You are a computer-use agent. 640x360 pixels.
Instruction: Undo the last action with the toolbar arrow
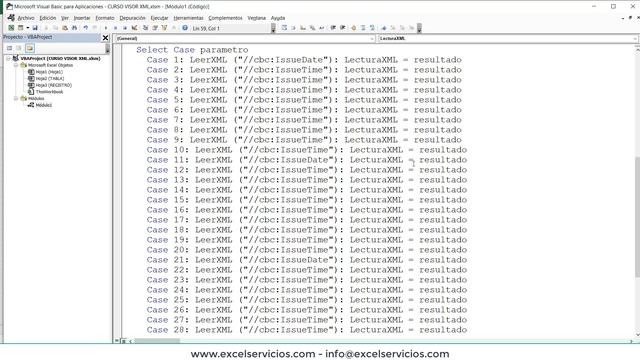click(x=86, y=28)
